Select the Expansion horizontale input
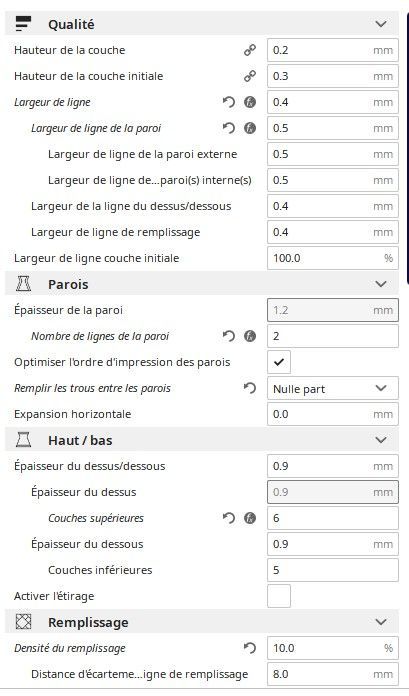 point(333,414)
